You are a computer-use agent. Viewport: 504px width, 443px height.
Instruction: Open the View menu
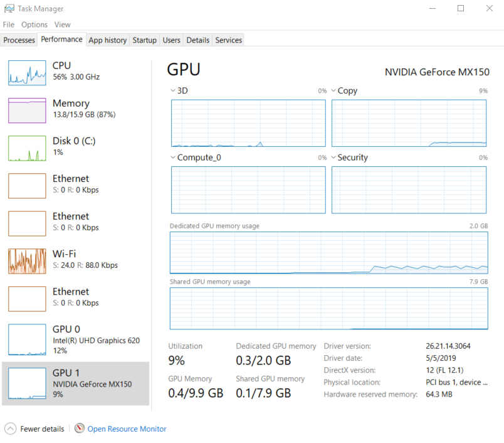click(62, 24)
